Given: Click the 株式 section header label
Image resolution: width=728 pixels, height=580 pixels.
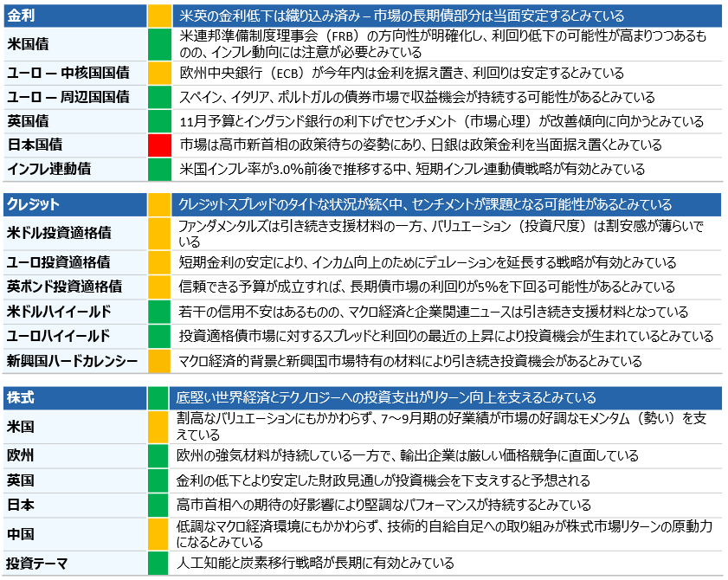Looking at the screenshot, I should [21, 397].
